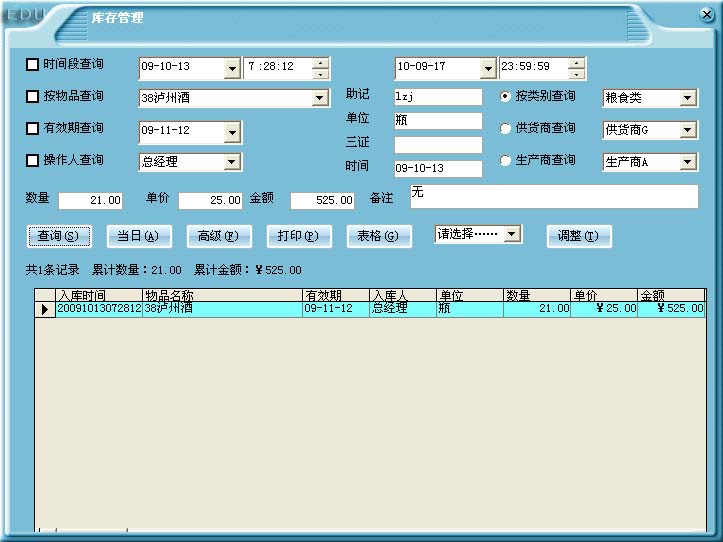This screenshot has width=723, height=542.
Task: Expand the 总经理 operator dropdown
Action: click(x=231, y=162)
